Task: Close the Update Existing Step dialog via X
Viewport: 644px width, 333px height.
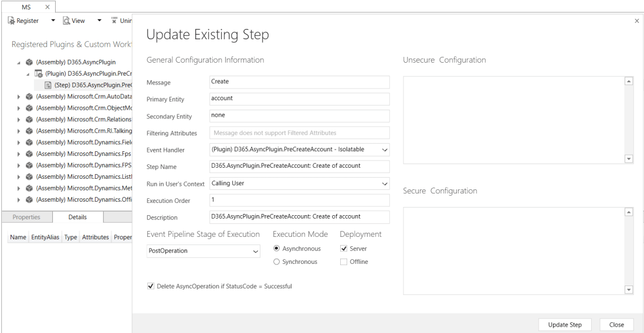Action: tap(637, 21)
